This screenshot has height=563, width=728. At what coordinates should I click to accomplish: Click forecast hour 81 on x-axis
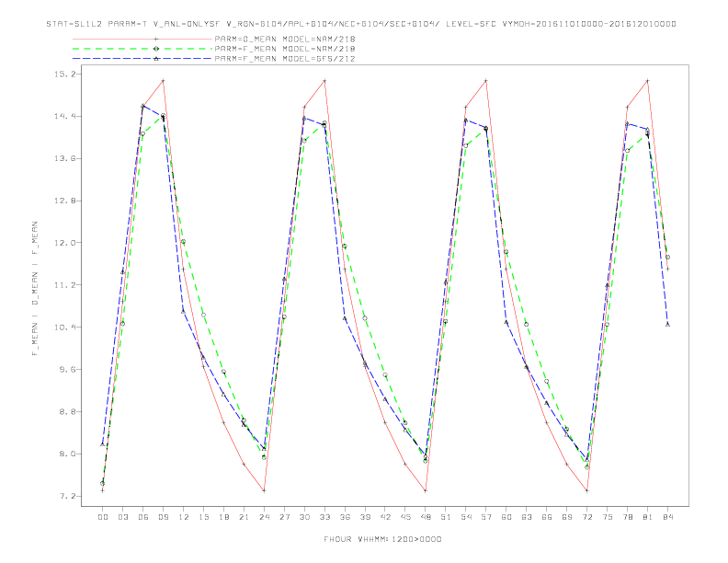(648, 517)
